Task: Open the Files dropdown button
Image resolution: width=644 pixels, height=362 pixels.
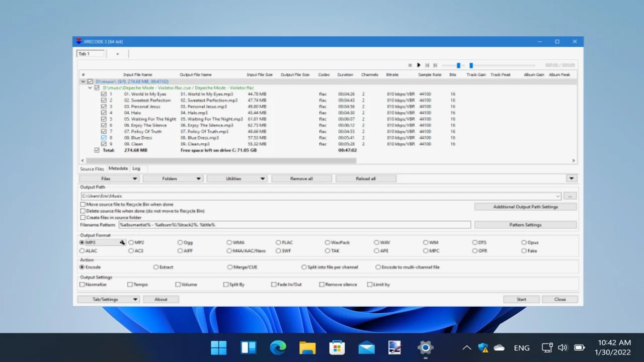Action: pyautogui.click(x=109, y=178)
